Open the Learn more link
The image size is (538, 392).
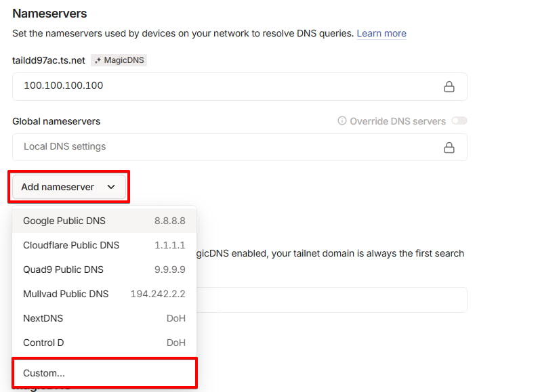coord(381,33)
